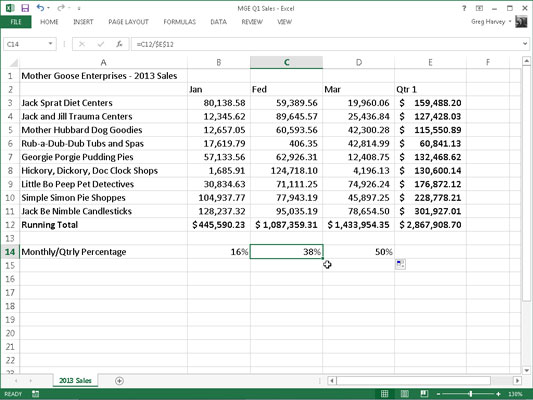Select the 2013 Sales sheet tab
The image size is (533, 400).
(75, 380)
